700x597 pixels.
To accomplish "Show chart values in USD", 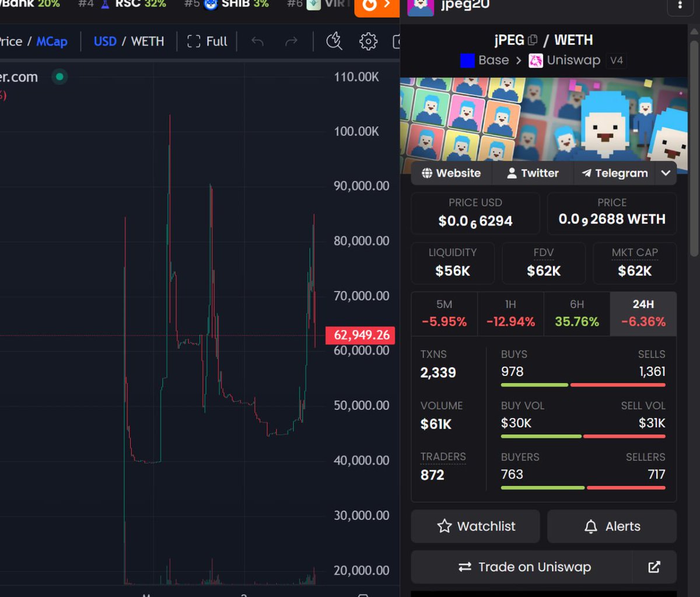I will (x=105, y=41).
